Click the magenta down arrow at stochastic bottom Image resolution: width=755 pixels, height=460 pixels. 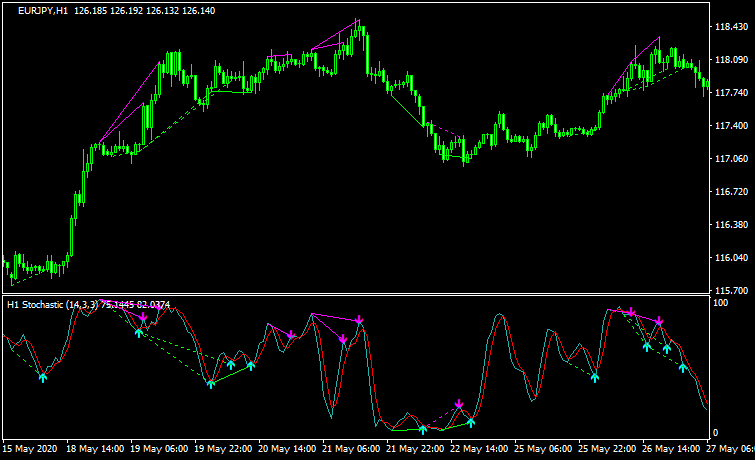pyautogui.click(x=459, y=405)
